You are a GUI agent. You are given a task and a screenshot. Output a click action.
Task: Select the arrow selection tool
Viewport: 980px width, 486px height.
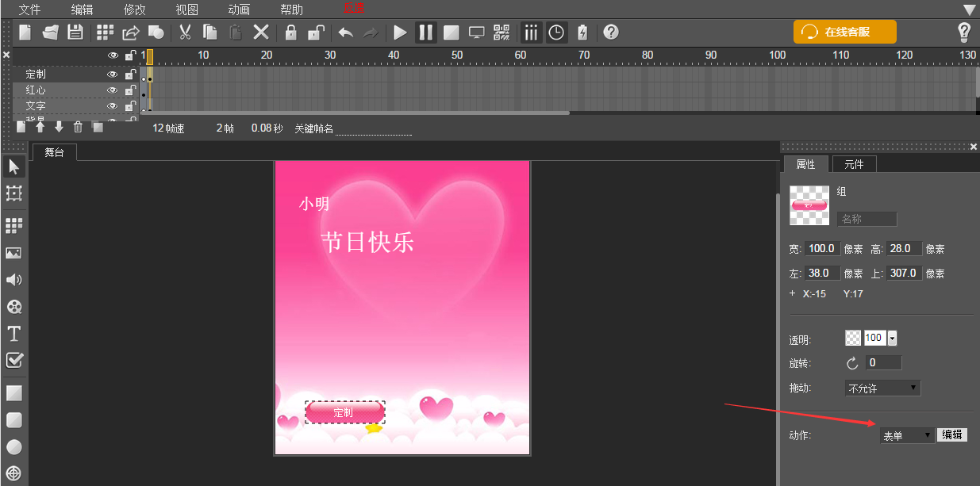[x=13, y=166]
